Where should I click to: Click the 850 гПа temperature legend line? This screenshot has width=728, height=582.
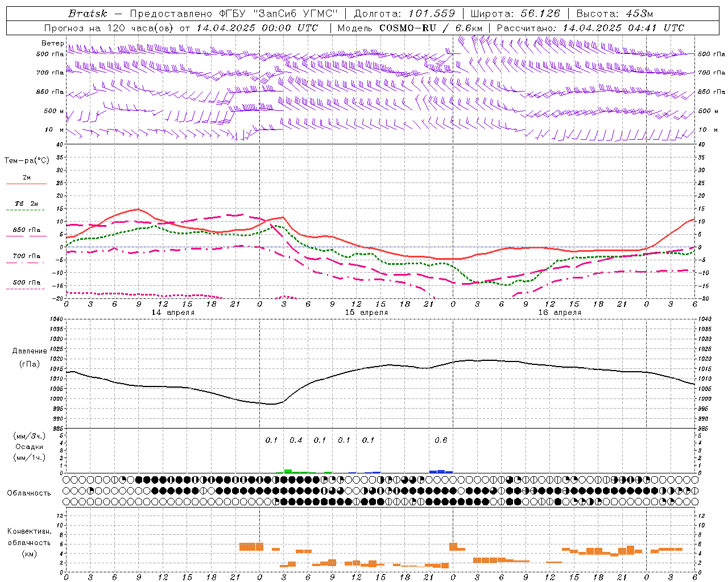tap(26, 235)
